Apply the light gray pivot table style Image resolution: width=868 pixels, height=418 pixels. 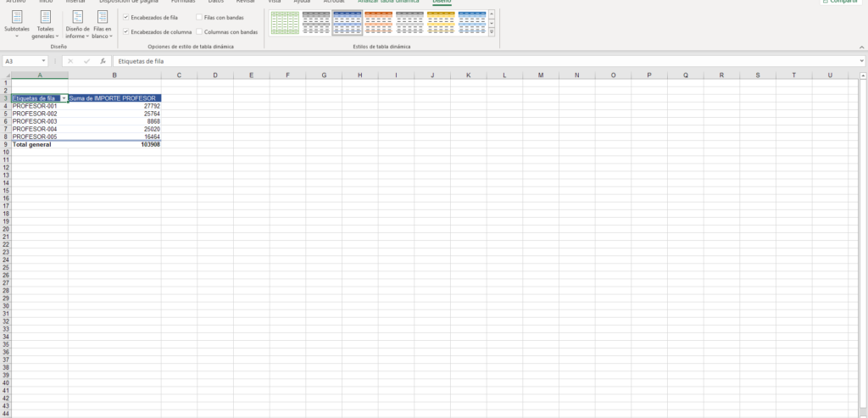point(410,23)
